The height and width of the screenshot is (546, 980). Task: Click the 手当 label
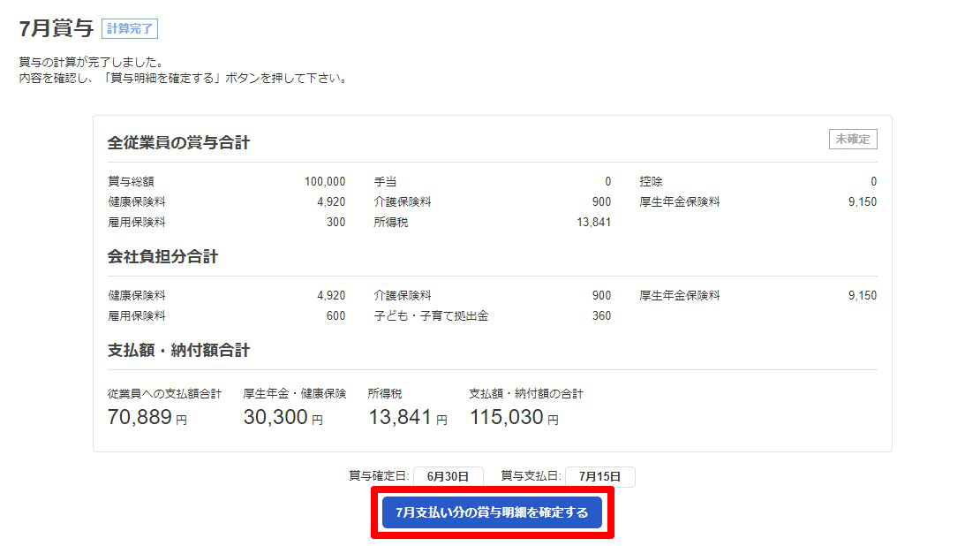[385, 181]
